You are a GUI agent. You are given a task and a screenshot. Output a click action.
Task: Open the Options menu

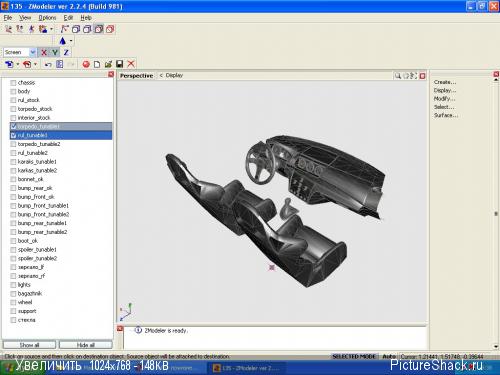[47, 18]
